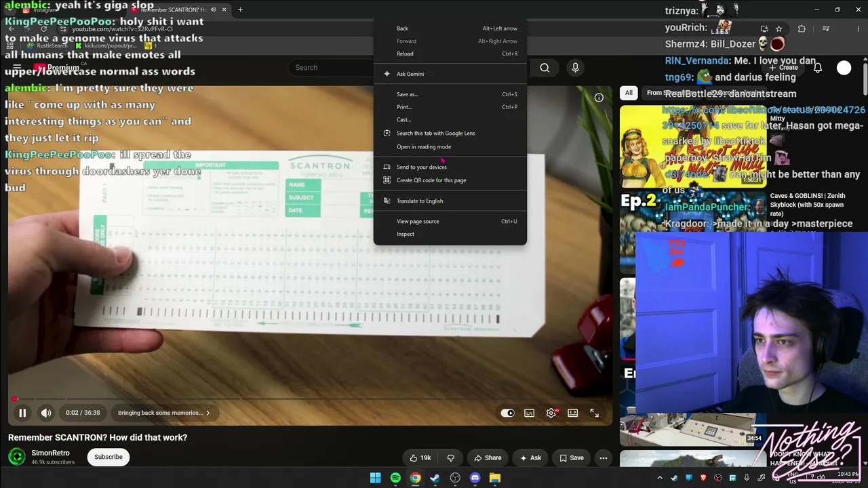Open Discord from the taskbar

coord(475,478)
